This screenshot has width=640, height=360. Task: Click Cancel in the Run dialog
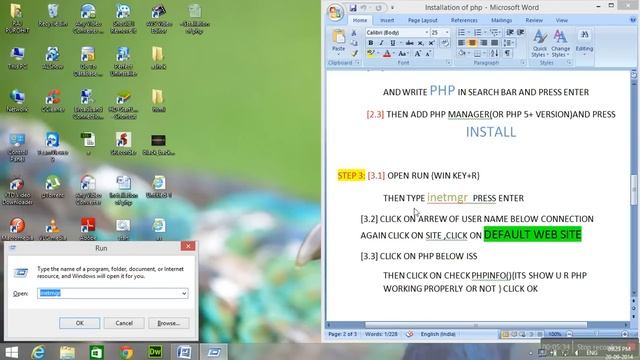tap(124, 323)
